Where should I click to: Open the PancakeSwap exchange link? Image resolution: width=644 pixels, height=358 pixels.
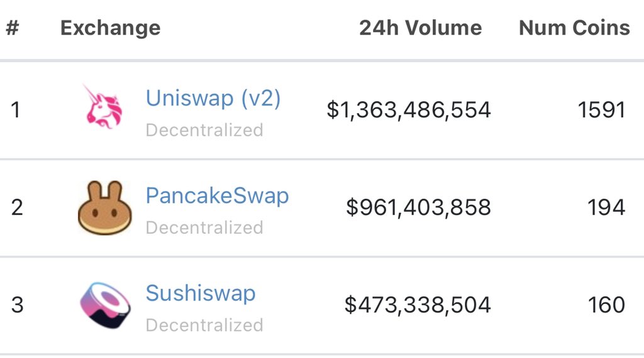point(217,195)
